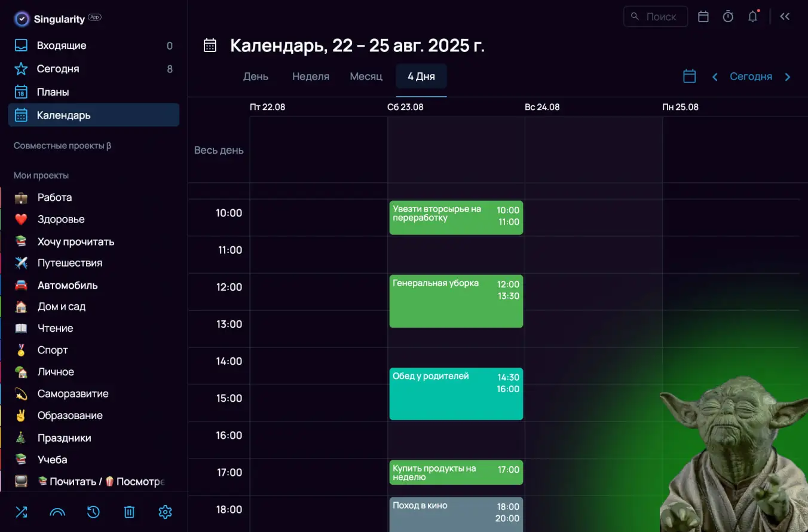Open the Входящие inbox icon in sidebar
The height and width of the screenshot is (532, 808).
click(x=20, y=45)
